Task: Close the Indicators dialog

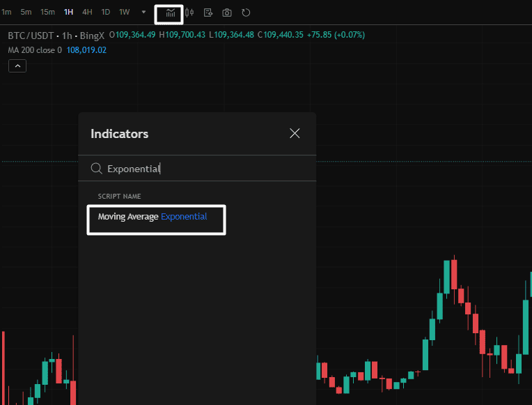Action: [295, 133]
